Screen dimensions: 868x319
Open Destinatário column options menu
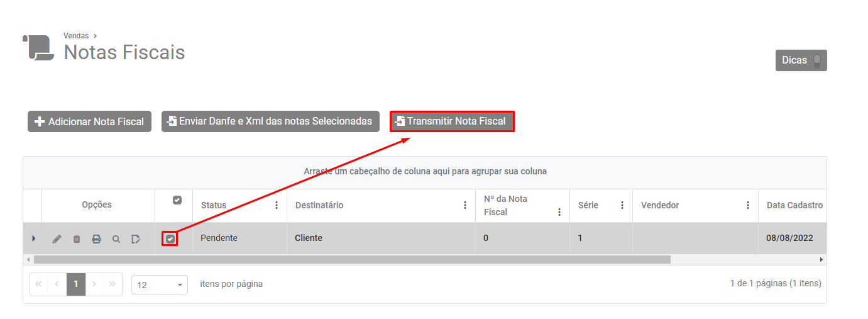pyautogui.click(x=465, y=205)
